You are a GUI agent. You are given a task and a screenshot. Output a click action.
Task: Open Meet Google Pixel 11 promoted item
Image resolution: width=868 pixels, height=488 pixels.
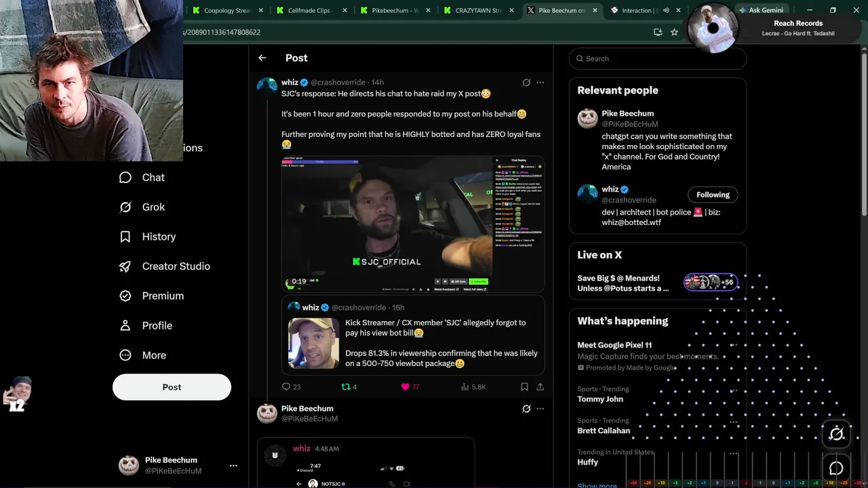tap(614, 345)
